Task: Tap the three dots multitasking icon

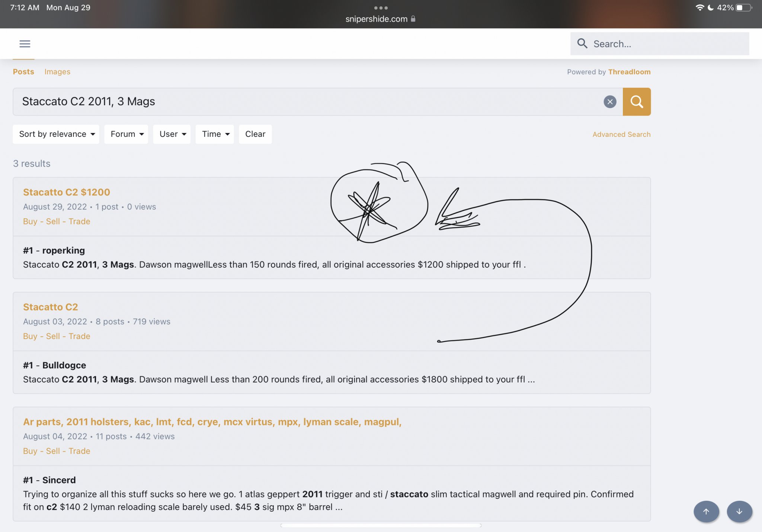Action: (x=381, y=8)
